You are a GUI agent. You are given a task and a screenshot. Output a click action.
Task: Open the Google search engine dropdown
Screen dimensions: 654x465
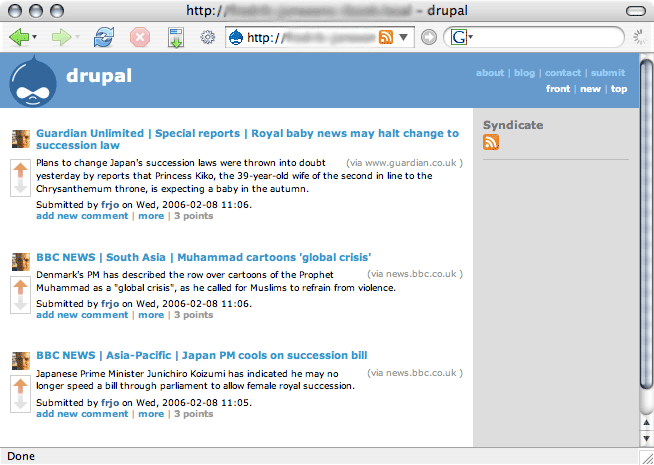pos(461,38)
